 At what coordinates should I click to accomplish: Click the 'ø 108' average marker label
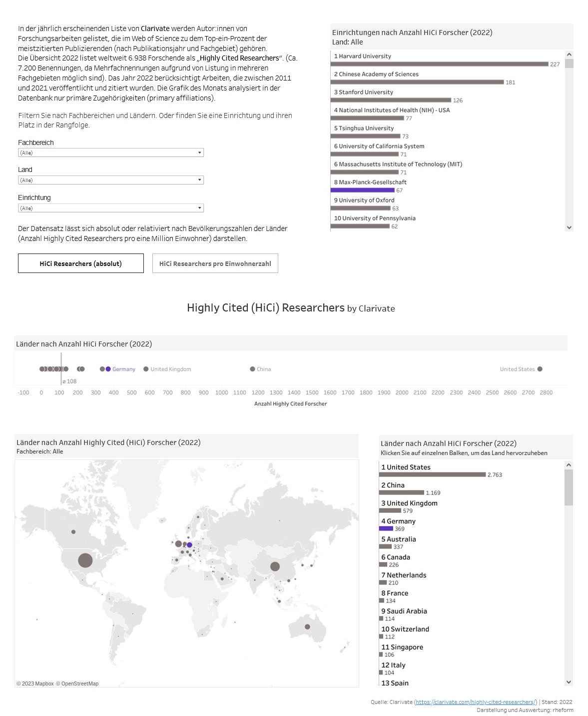70,381
